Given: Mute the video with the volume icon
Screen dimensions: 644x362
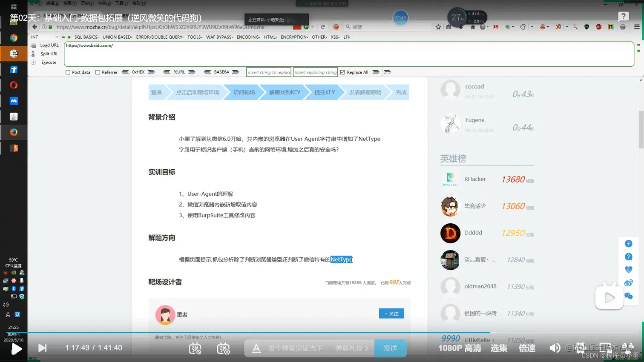Looking at the screenshot, I should [555, 348].
